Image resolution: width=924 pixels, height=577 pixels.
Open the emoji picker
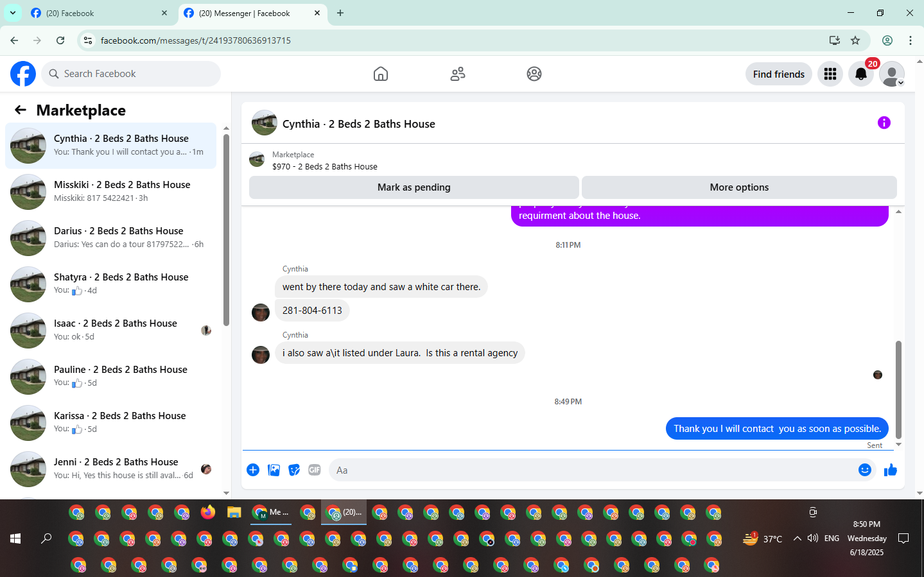865,470
